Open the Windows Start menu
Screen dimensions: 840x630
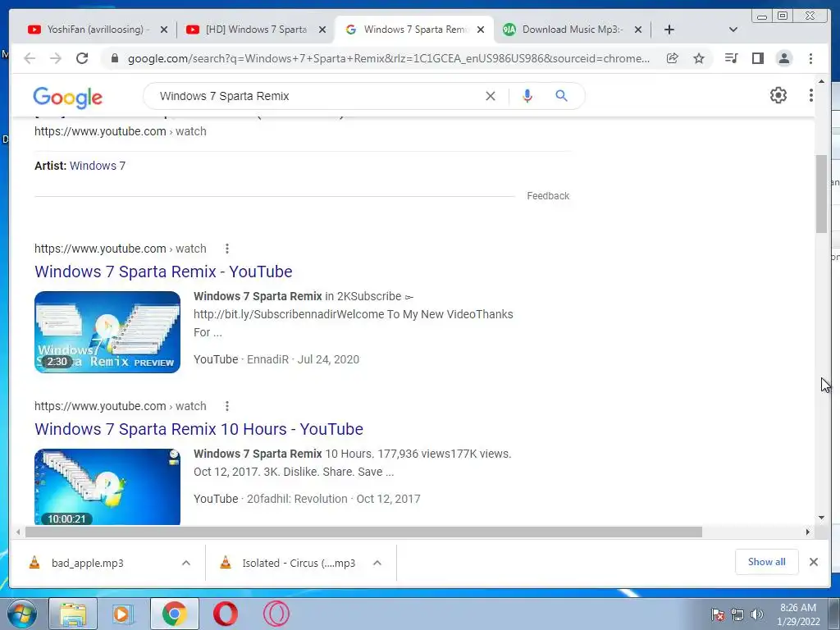(x=22, y=614)
